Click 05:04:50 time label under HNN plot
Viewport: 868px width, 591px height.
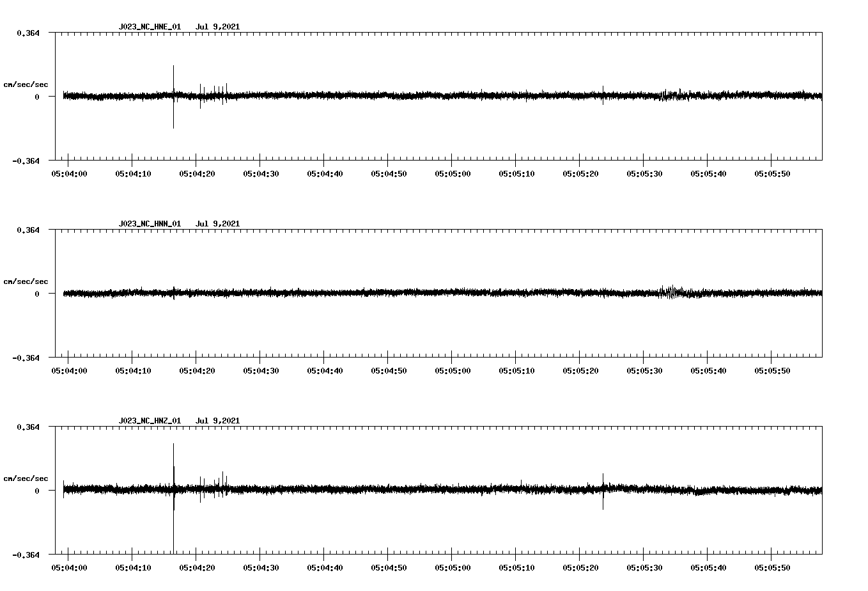click(388, 371)
